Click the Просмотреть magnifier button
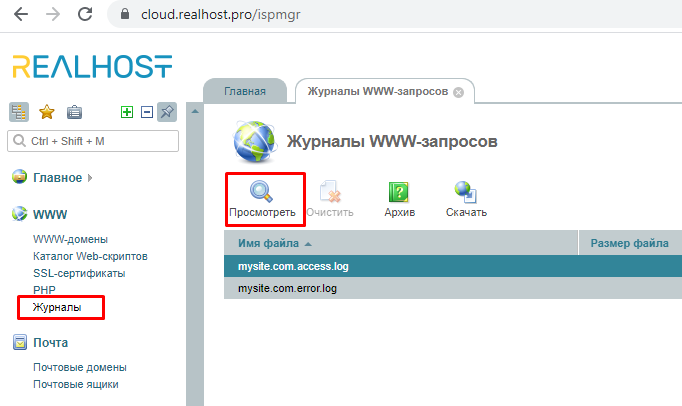Image resolution: width=682 pixels, height=406 pixels. (262, 199)
